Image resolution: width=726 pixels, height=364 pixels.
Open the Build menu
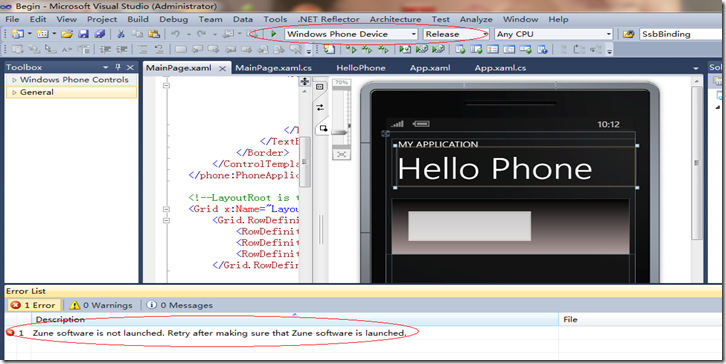pyautogui.click(x=138, y=19)
